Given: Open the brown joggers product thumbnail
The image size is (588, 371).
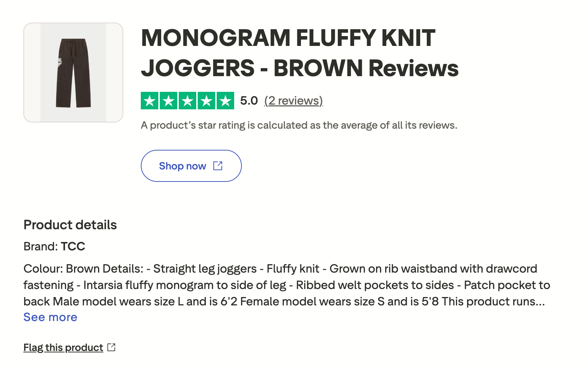Looking at the screenshot, I should pos(73,73).
